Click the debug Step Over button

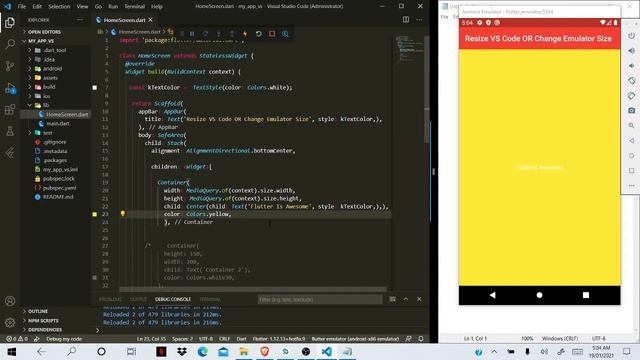(x=205, y=33)
